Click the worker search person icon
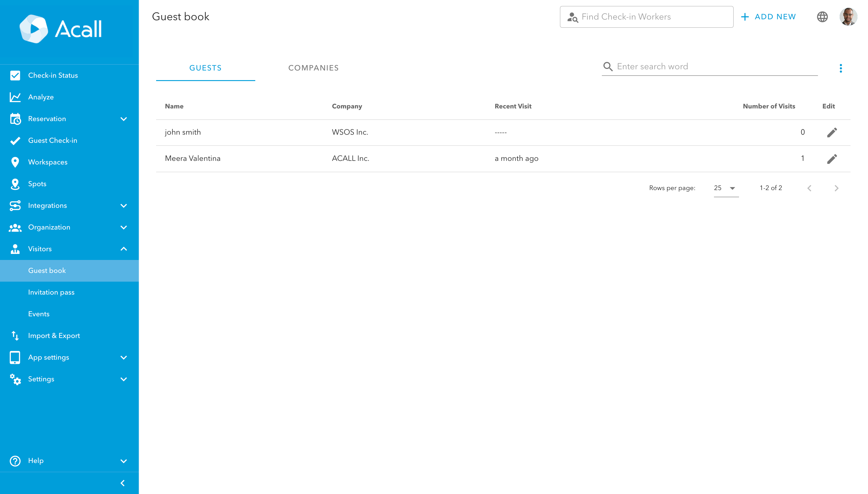Screen dimensions: 868x494 pyautogui.click(x=572, y=17)
